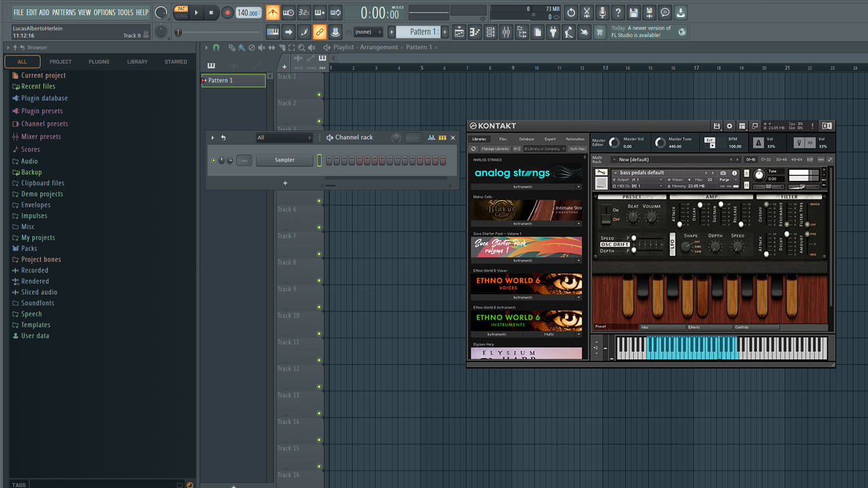This screenshot has height=488, width=868.
Task: Click the Play button in transport
Action: pos(196,12)
